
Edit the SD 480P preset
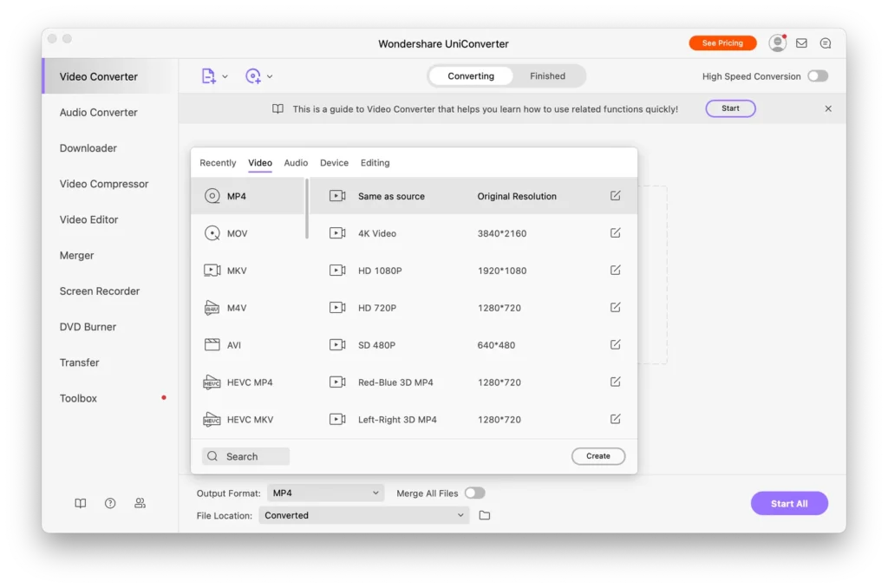click(616, 344)
